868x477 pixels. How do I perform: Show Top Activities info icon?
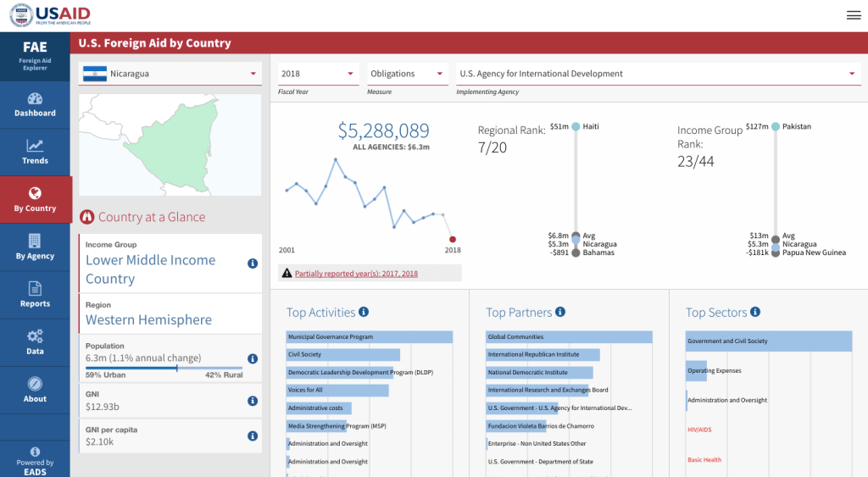point(364,312)
